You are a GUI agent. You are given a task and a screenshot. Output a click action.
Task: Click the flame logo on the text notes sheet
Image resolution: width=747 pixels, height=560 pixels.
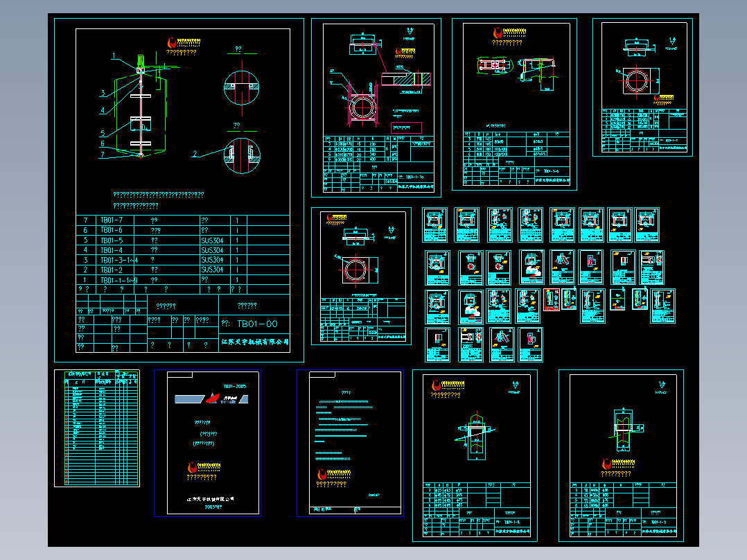[x=322, y=474]
